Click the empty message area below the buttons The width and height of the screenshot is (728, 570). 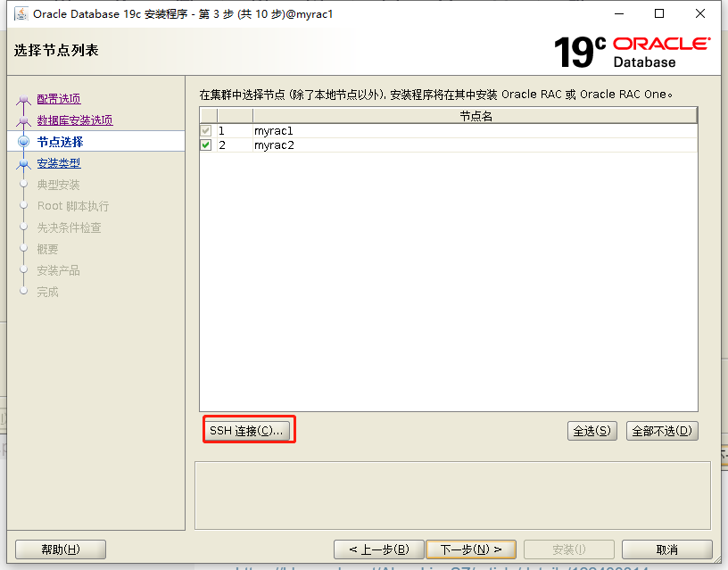(452, 495)
